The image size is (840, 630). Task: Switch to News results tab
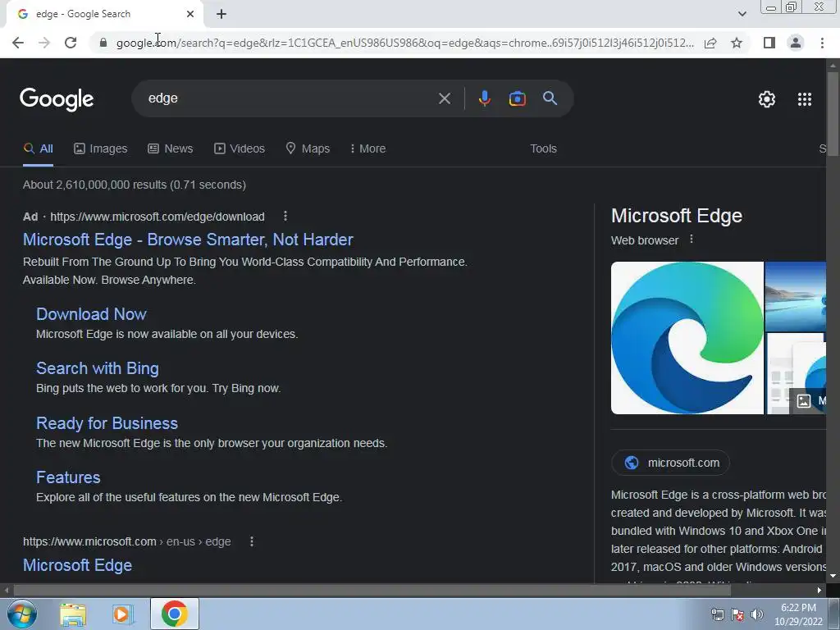pyautogui.click(x=171, y=149)
